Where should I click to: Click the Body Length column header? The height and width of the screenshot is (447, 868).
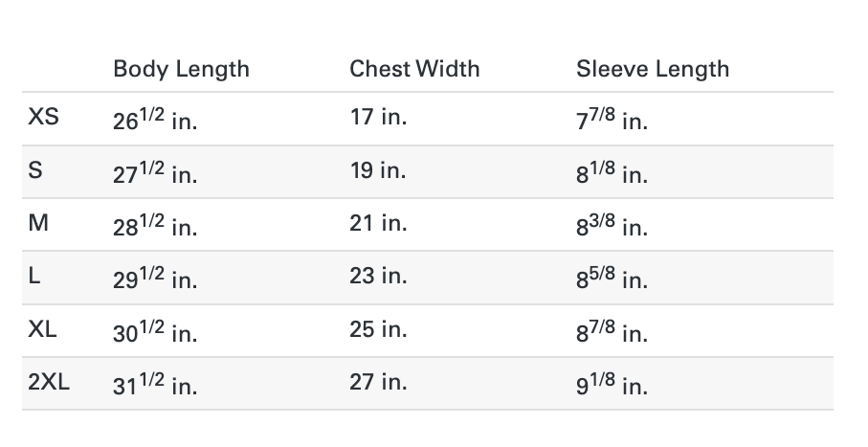(x=181, y=69)
